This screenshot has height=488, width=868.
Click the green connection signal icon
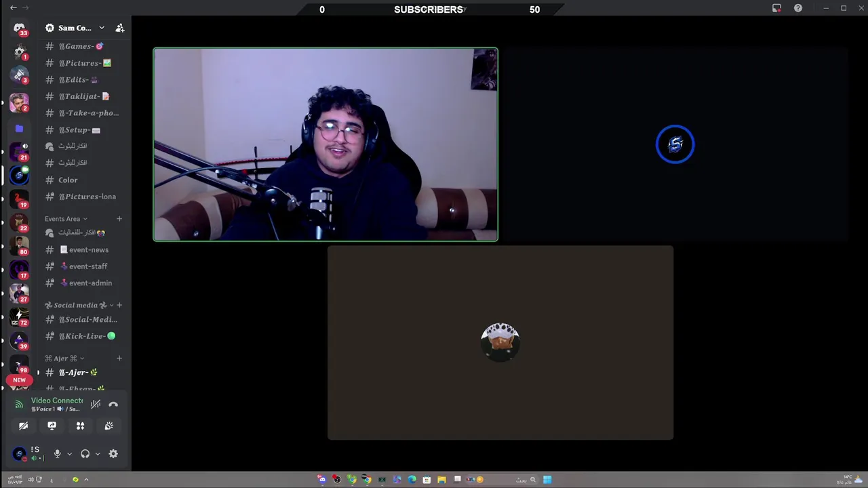point(19,405)
